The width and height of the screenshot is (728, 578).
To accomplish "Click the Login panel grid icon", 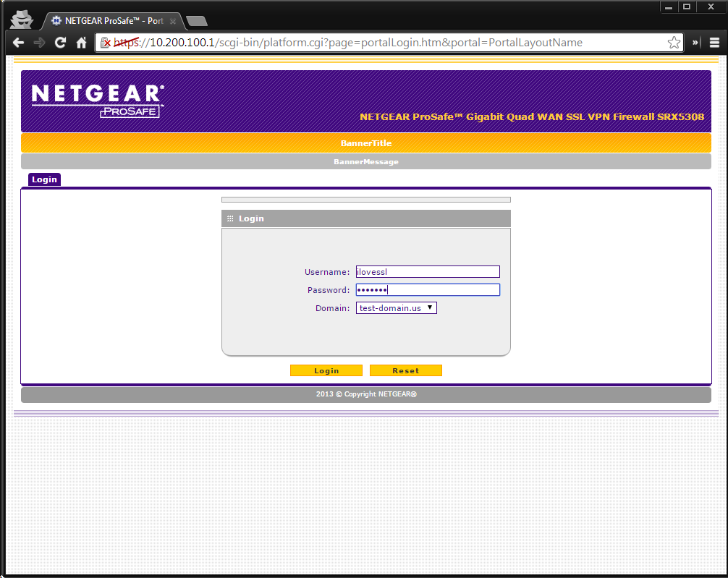I will (230, 218).
